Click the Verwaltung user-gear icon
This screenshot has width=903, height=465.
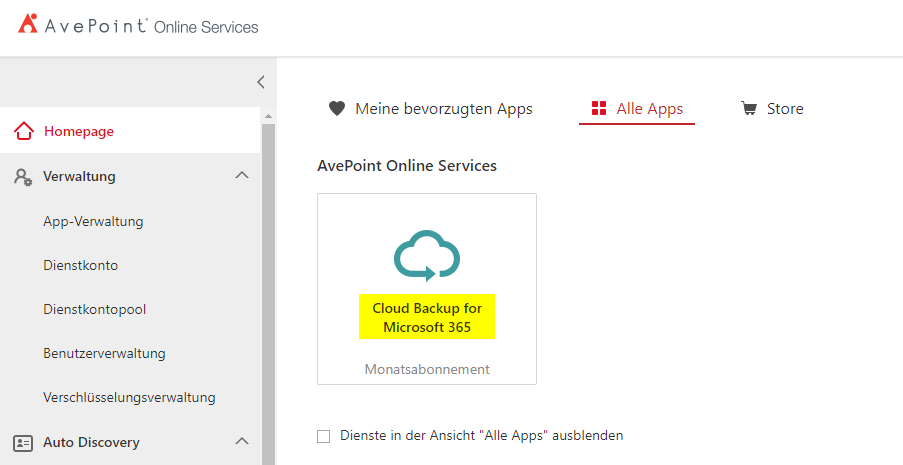point(23,177)
